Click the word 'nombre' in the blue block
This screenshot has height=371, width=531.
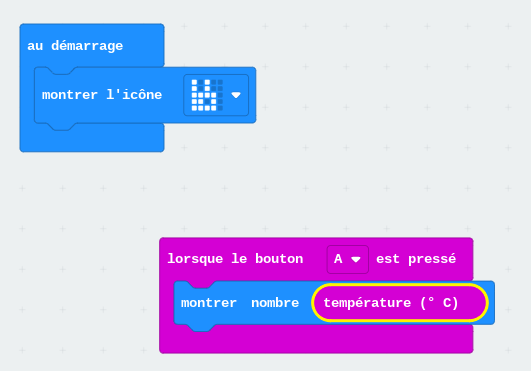click(x=275, y=303)
